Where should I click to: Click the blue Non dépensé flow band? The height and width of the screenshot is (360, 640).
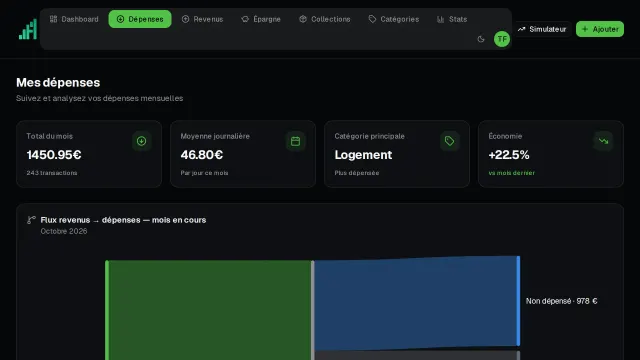[416, 303]
